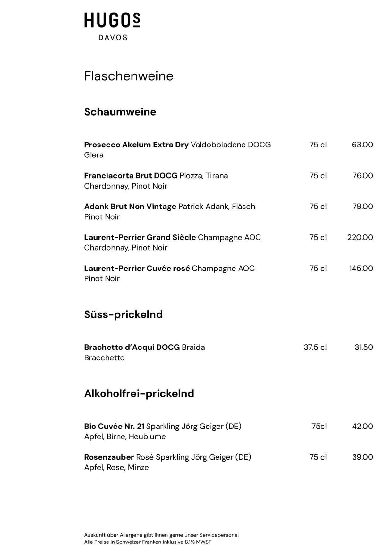Click the Rosenzauber Rosé Sparkling entry
Screen dimensions: 392x555
[109, 457]
